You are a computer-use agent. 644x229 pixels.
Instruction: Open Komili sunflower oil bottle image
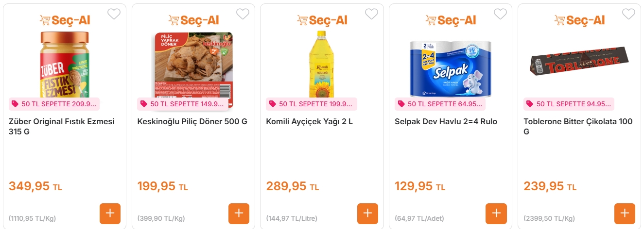click(322, 64)
